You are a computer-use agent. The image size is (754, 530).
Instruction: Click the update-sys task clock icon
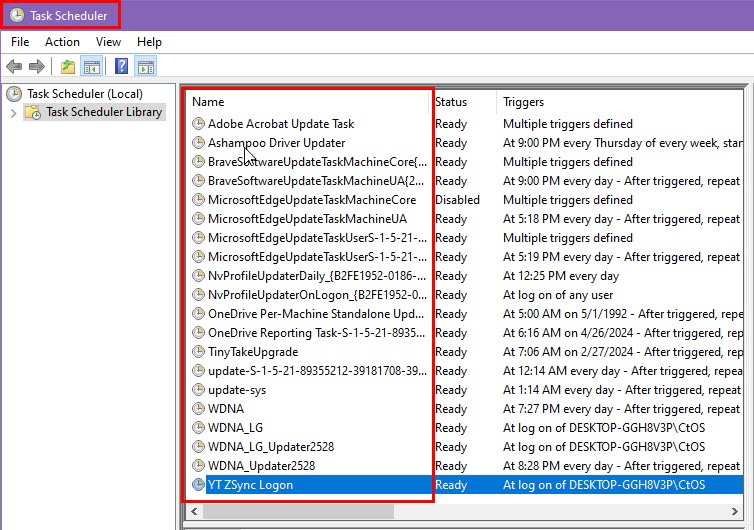click(198, 390)
